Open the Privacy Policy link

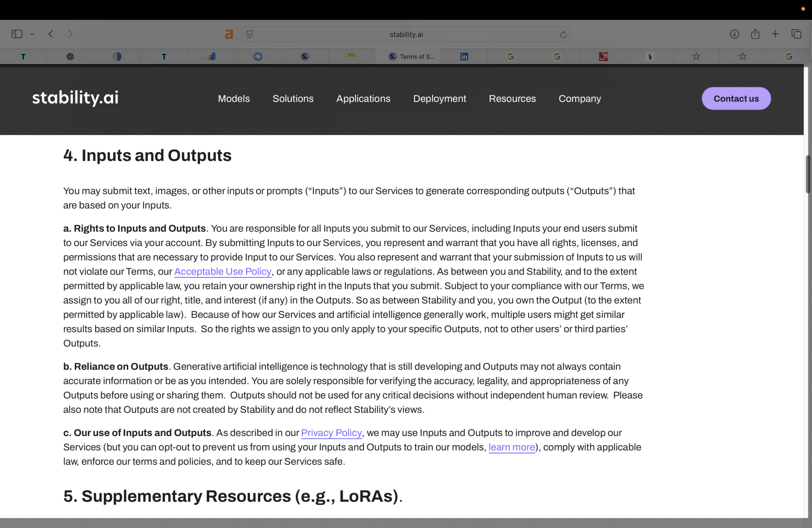click(331, 433)
